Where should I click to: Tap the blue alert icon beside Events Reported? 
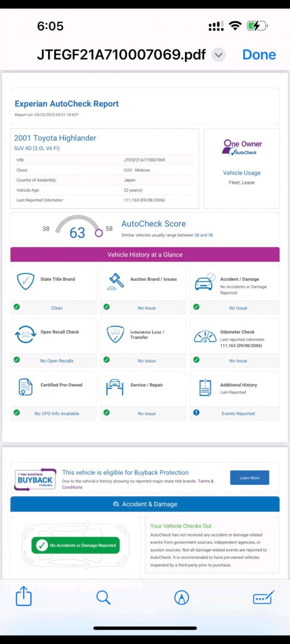coord(197,413)
